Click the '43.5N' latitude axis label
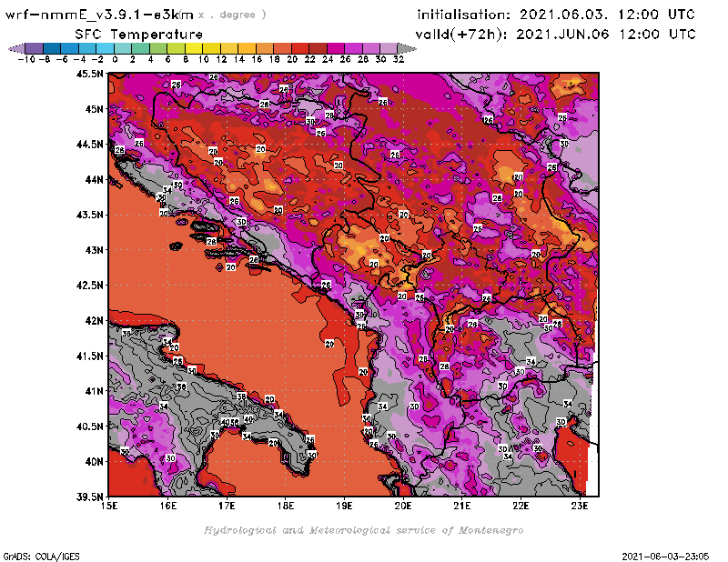 tap(89, 215)
